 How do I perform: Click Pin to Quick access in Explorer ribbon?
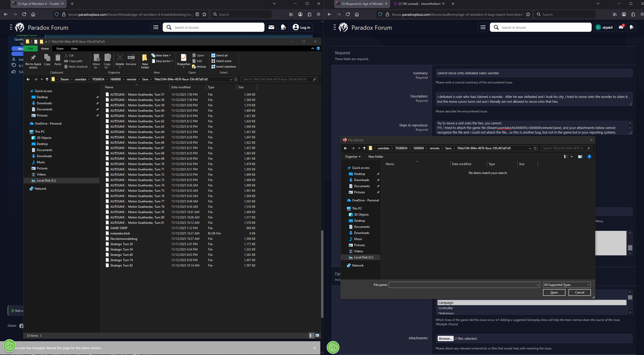pyautogui.click(x=33, y=61)
